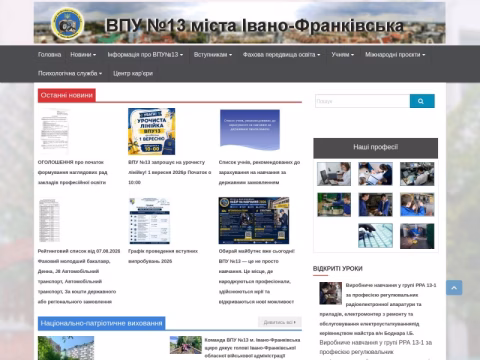Expand the Учням dropdown menu
This screenshot has width=480, height=360.
point(343,55)
